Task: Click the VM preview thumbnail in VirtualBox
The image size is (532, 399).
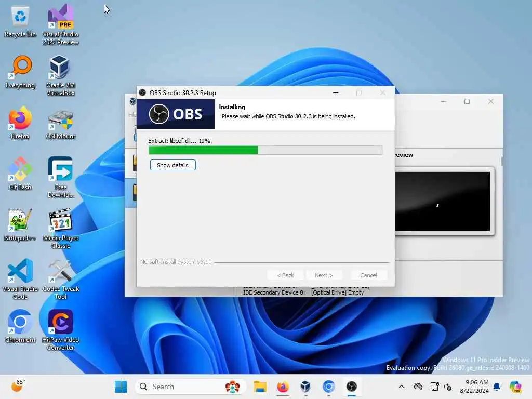Action: pyautogui.click(x=442, y=201)
